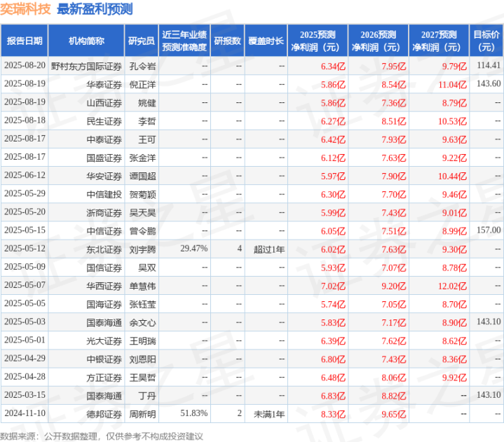Click researcher name 贺菊颖
504x442 pixels.
pyautogui.click(x=142, y=194)
